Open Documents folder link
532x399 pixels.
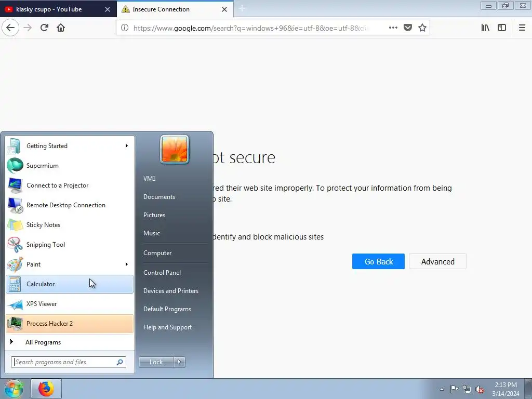pyautogui.click(x=159, y=197)
